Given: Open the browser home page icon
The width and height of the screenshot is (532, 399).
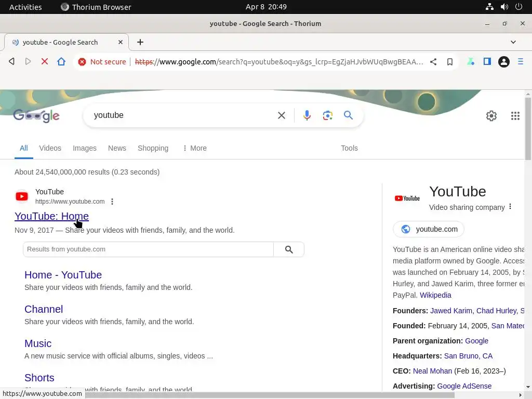Looking at the screenshot, I should coord(61,61).
